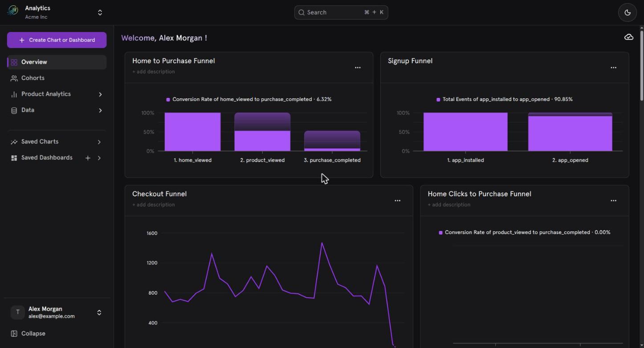Toggle the home_viewed to purchase_completed legend swatch
Viewport: 644px width, 348px height.
(x=168, y=100)
